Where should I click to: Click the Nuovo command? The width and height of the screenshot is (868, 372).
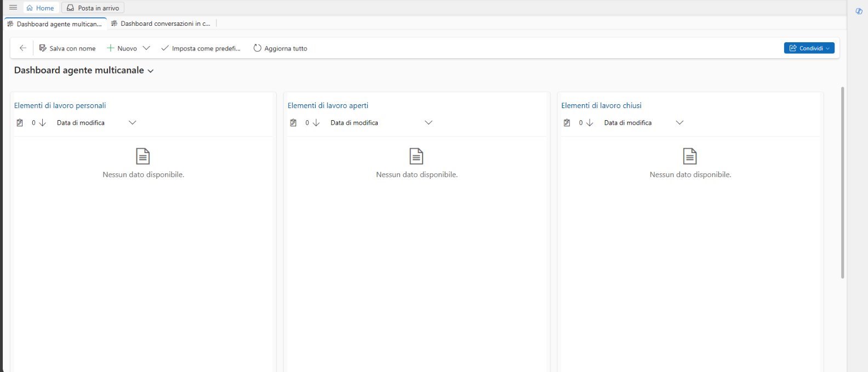[122, 48]
